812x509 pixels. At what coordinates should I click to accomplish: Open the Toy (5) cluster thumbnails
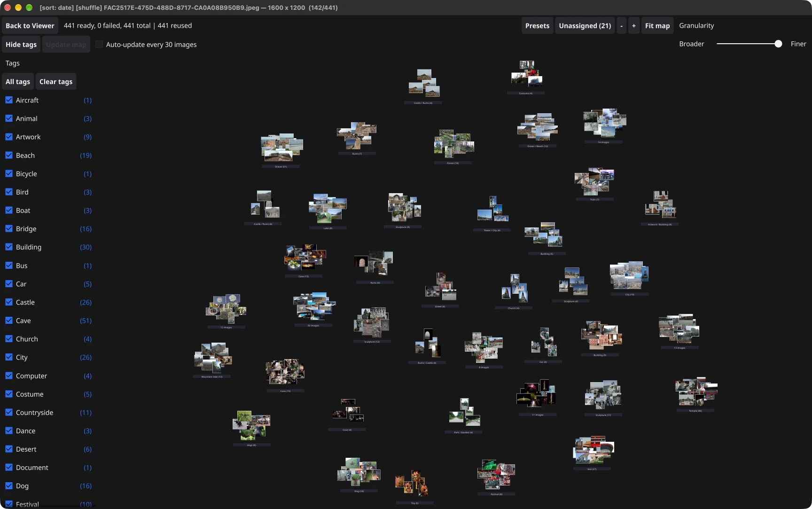pos(412,483)
